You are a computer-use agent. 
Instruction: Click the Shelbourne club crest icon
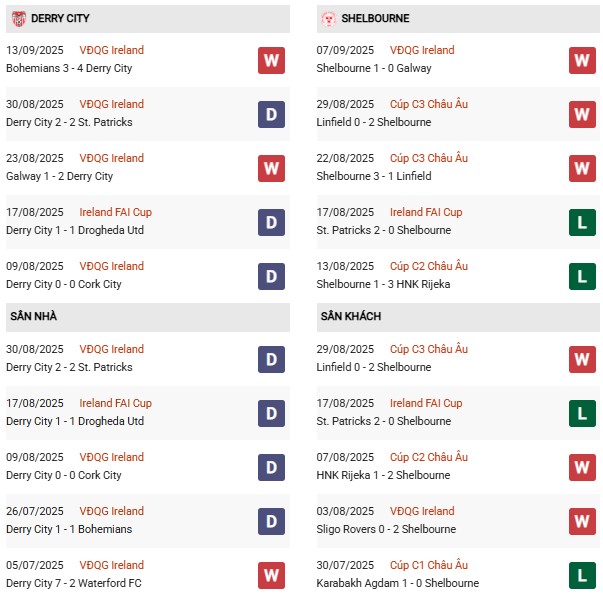click(x=328, y=18)
